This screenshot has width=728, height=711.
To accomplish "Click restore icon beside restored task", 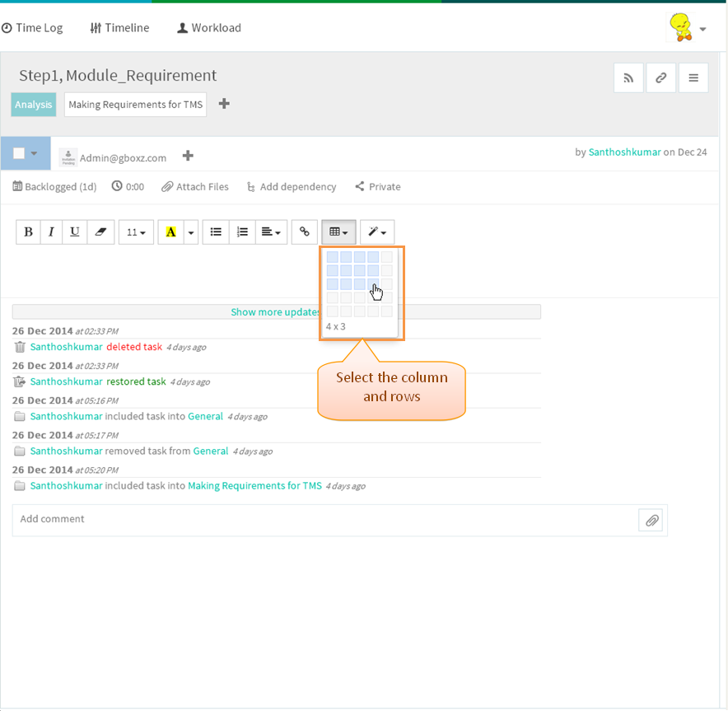I will click(x=20, y=381).
